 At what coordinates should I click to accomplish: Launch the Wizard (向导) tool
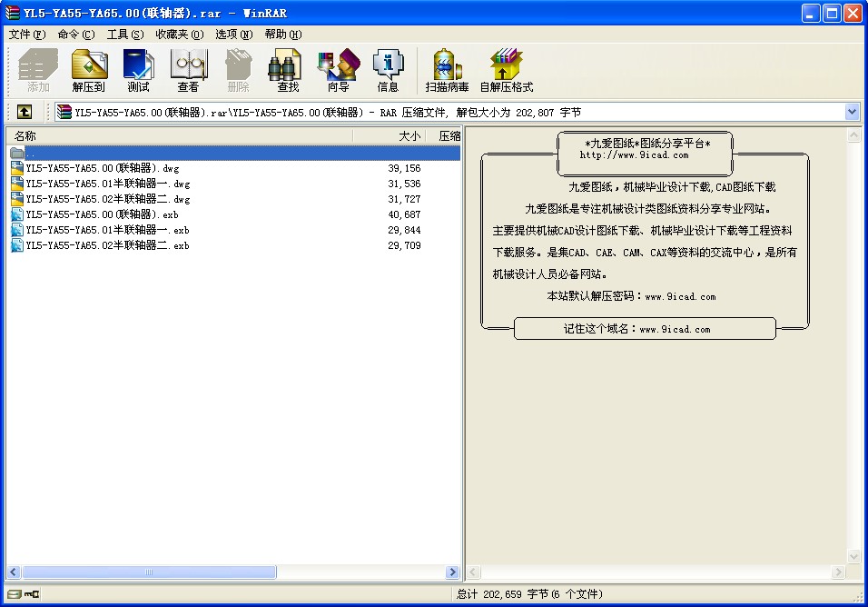339,70
